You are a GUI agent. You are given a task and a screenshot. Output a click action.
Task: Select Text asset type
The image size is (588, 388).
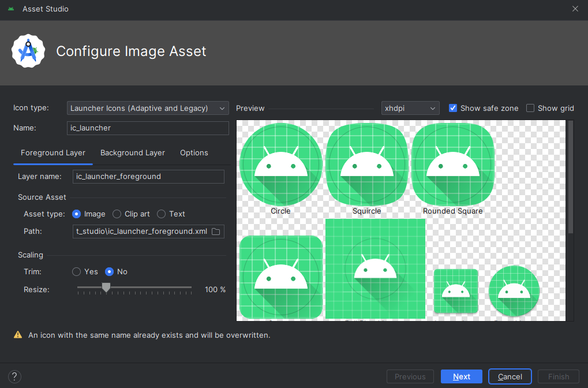coord(171,214)
